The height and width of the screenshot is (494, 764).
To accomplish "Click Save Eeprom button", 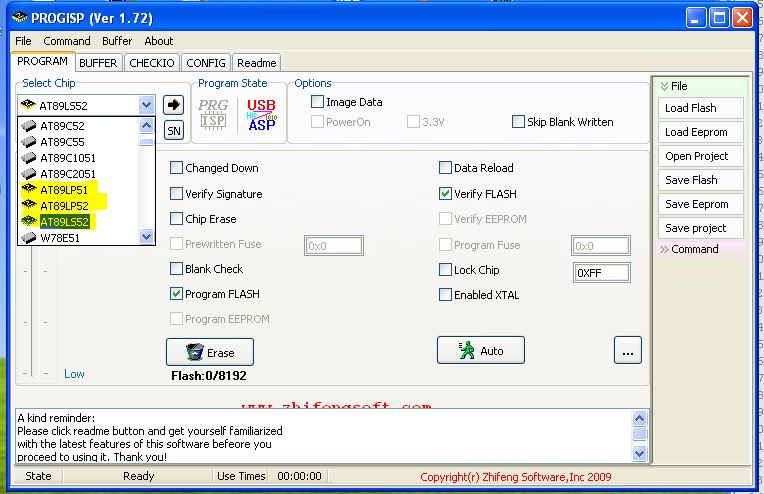I will click(x=701, y=204).
